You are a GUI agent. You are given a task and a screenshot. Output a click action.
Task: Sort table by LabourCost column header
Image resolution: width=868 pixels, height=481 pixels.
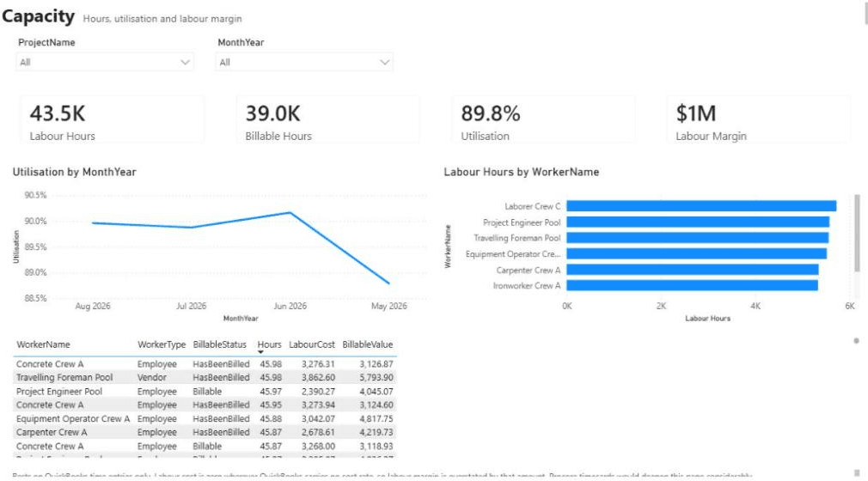tap(312, 344)
